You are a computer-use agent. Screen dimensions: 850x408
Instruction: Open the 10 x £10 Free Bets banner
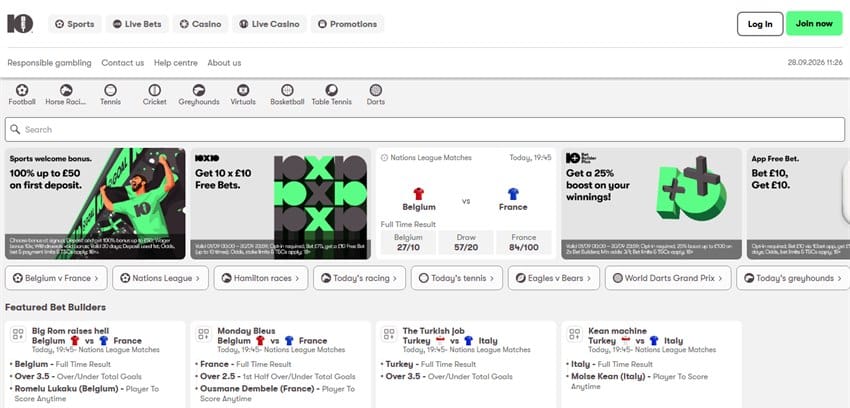(x=281, y=204)
